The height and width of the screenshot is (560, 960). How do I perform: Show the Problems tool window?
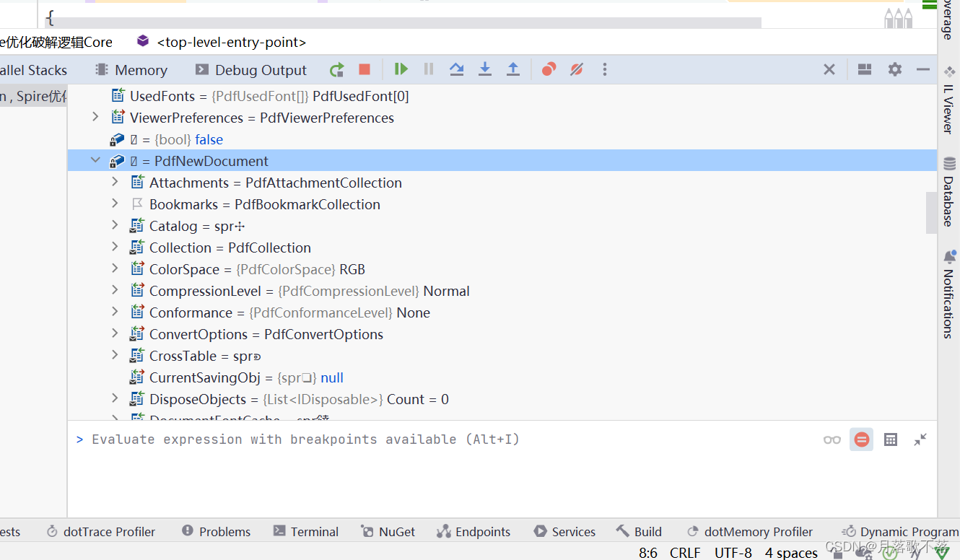(x=217, y=532)
